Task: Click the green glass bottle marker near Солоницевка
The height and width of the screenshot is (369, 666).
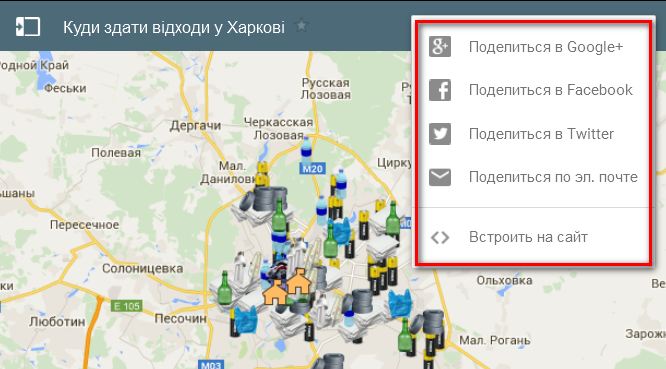Action: click(x=224, y=288)
